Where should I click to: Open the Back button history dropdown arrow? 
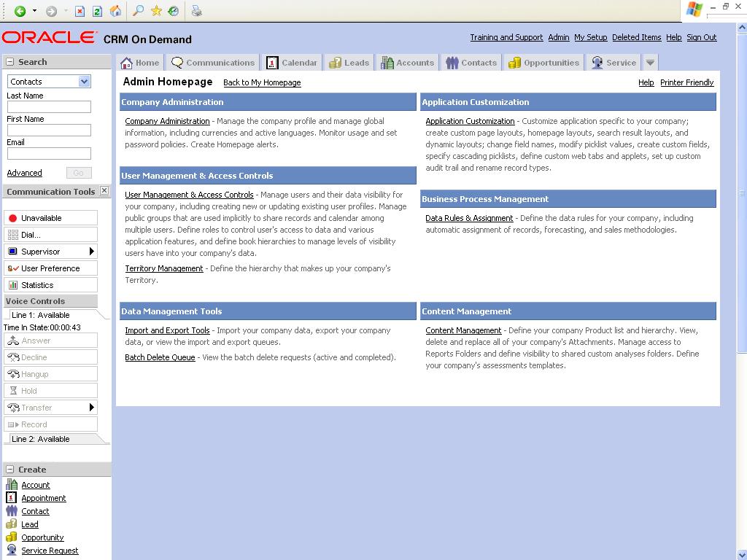(34, 11)
